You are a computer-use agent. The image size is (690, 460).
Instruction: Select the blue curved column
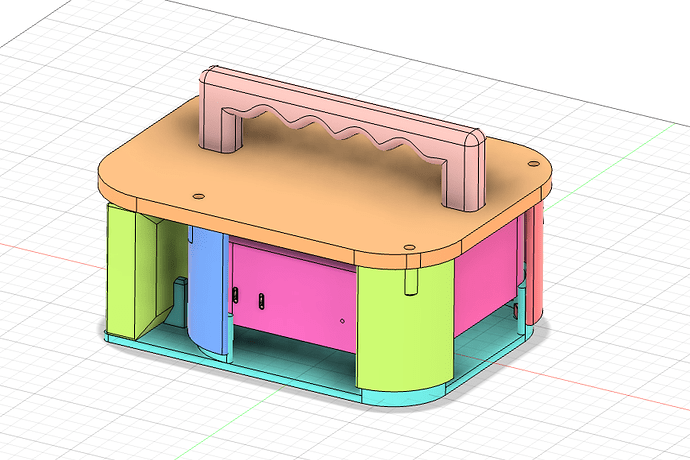tap(207, 291)
